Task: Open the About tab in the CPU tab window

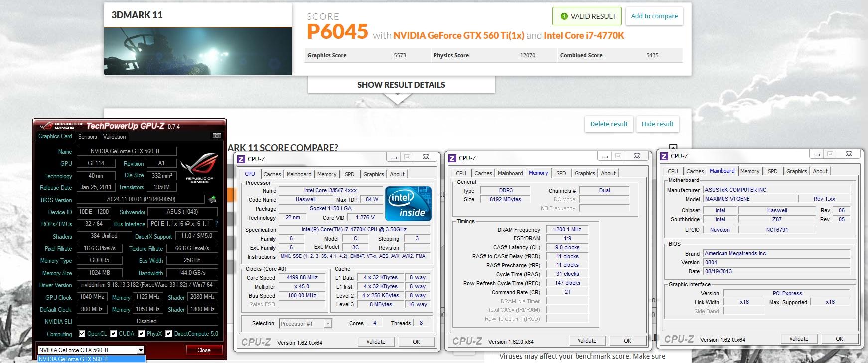Action: pyautogui.click(x=397, y=174)
